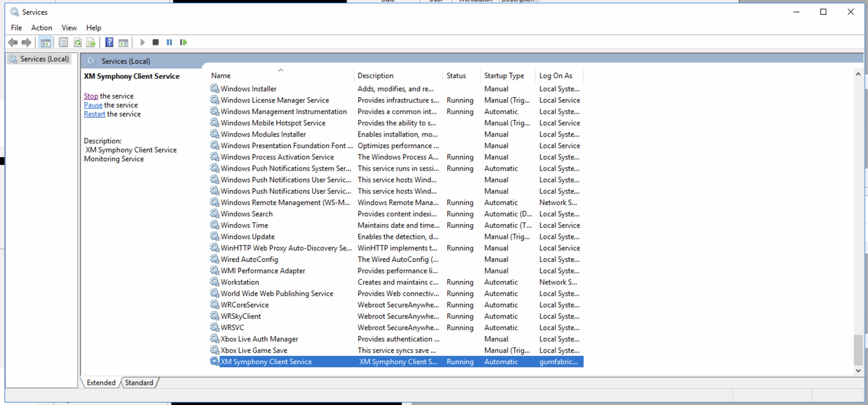
Task: Click the Export List toolbar icon
Action: click(91, 42)
